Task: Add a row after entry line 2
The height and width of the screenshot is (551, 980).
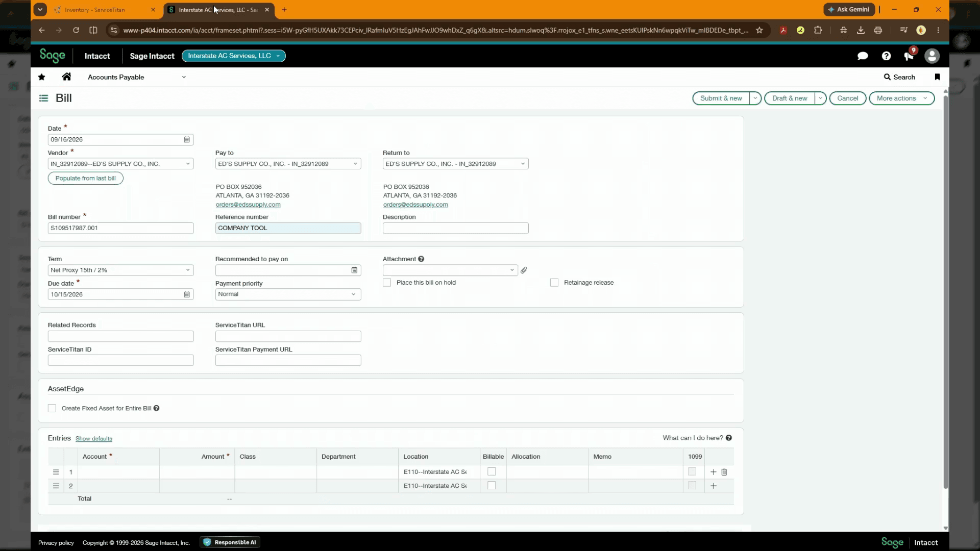Action: (714, 486)
